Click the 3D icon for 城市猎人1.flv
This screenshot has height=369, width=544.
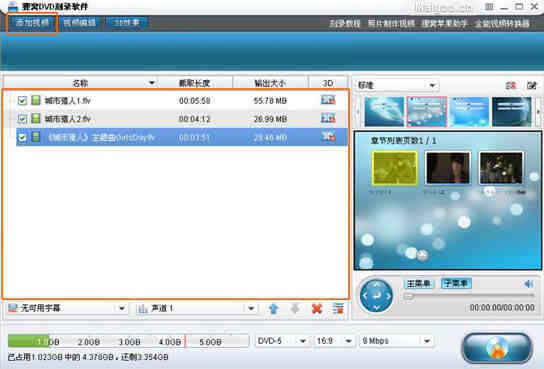328,100
